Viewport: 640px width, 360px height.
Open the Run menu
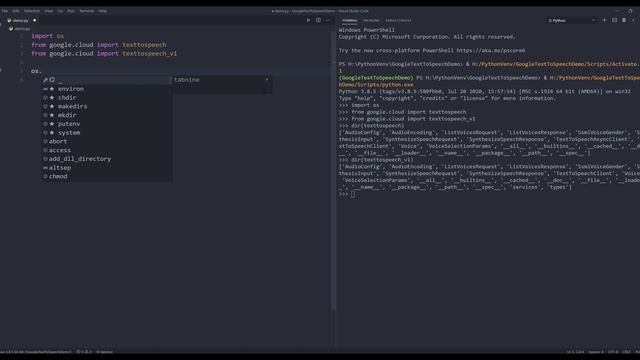coord(71,11)
